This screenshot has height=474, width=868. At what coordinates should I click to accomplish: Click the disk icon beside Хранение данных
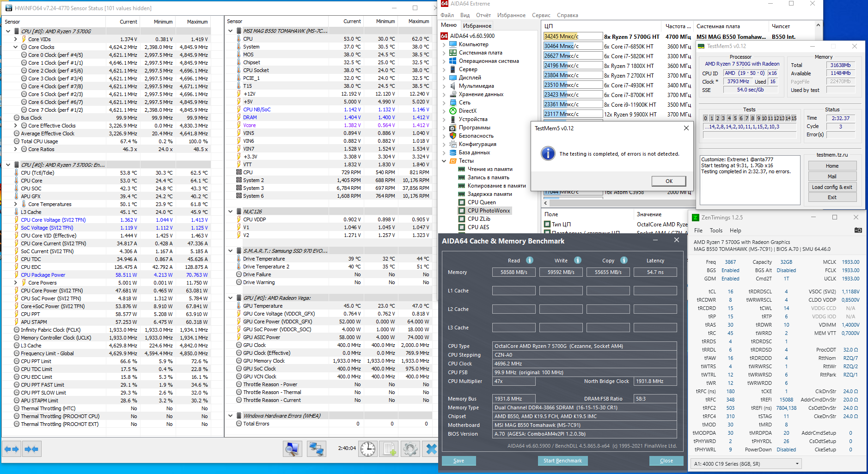[x=453, y=94]
